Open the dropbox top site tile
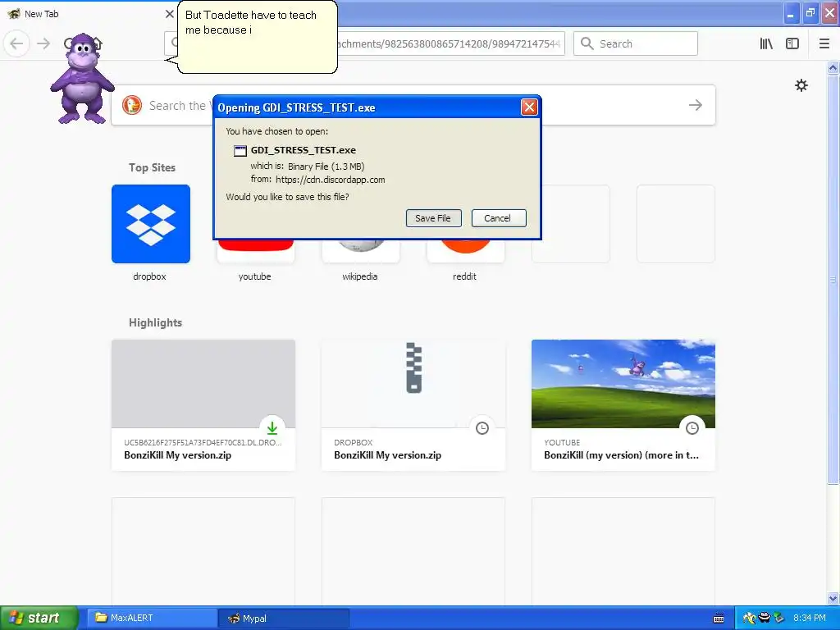Image resolution: width=840 pixels, height=630 pixels. (151, 224)
